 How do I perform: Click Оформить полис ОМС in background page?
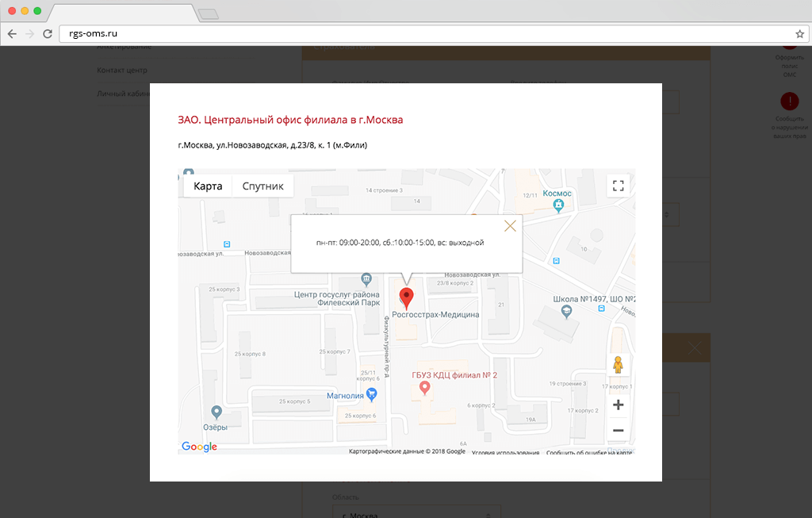click(790, 66)
